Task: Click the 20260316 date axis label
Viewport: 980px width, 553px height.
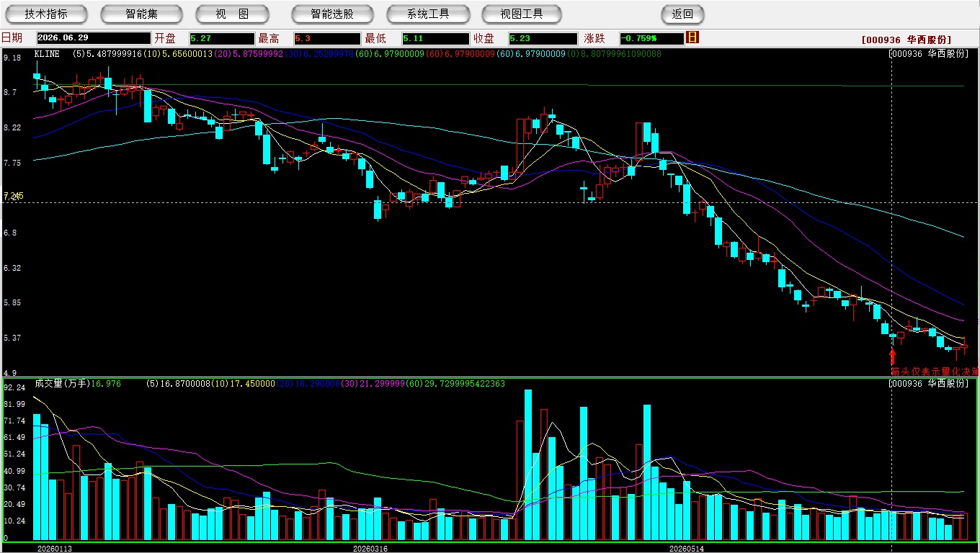Action: [370, 548]
